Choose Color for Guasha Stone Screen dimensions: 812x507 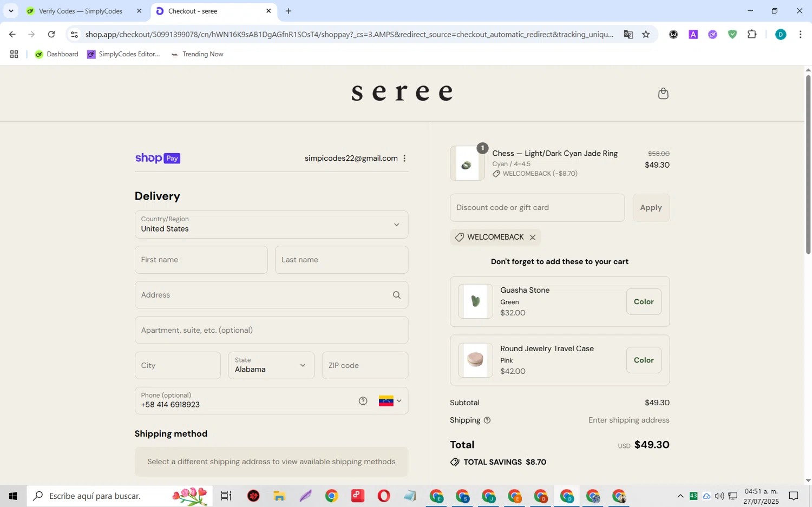click(x=644, y=302)
